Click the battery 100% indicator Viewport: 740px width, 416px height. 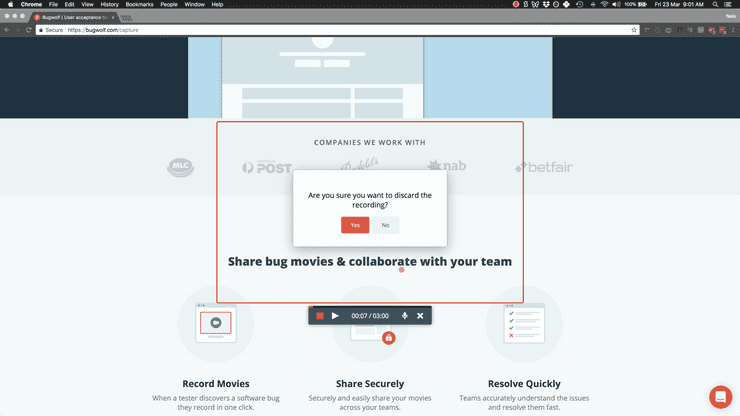point(635,4)
